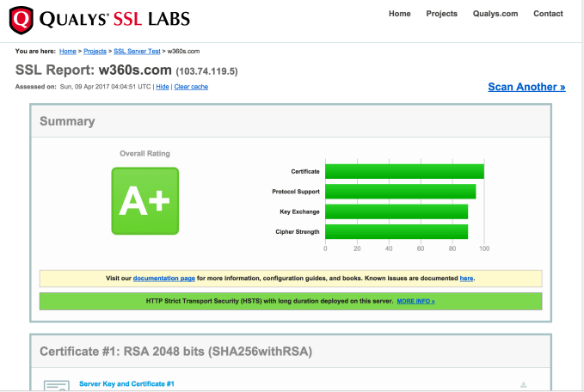This screenshot has height=392, width=584.
Task: Click the 'Overall Rating' label
Action: pyautogui.click(x=144, y=153)
